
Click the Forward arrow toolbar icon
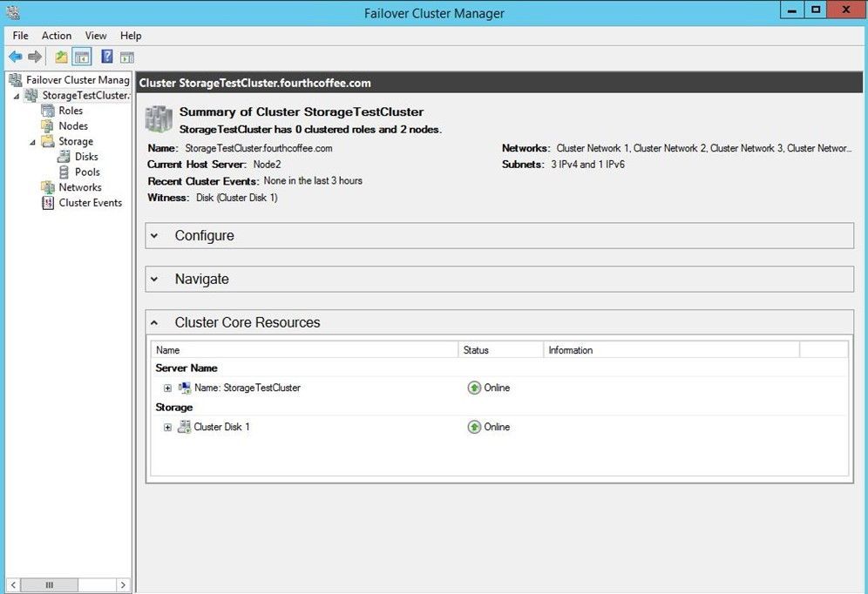point(35,57)
